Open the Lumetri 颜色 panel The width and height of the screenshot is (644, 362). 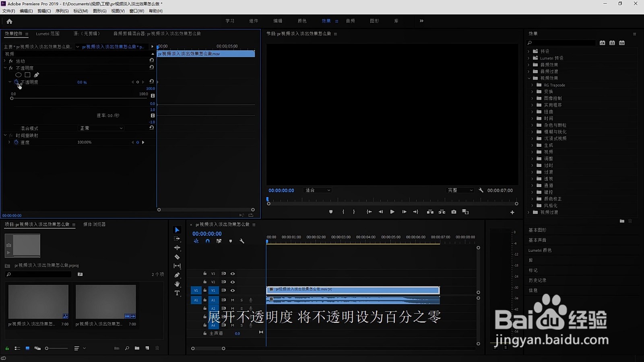(x=540, y=250)
